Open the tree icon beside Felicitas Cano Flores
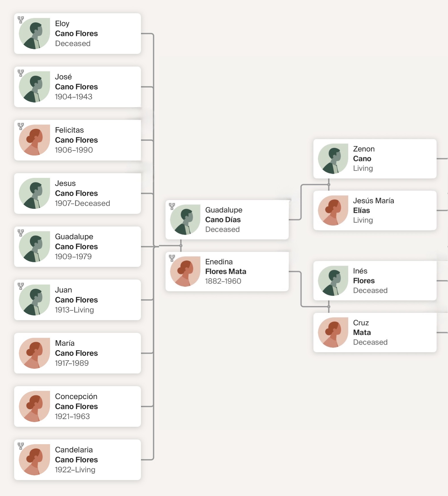Image resolution: width=448 pixels, height=496 pixels. coord(21,126)
